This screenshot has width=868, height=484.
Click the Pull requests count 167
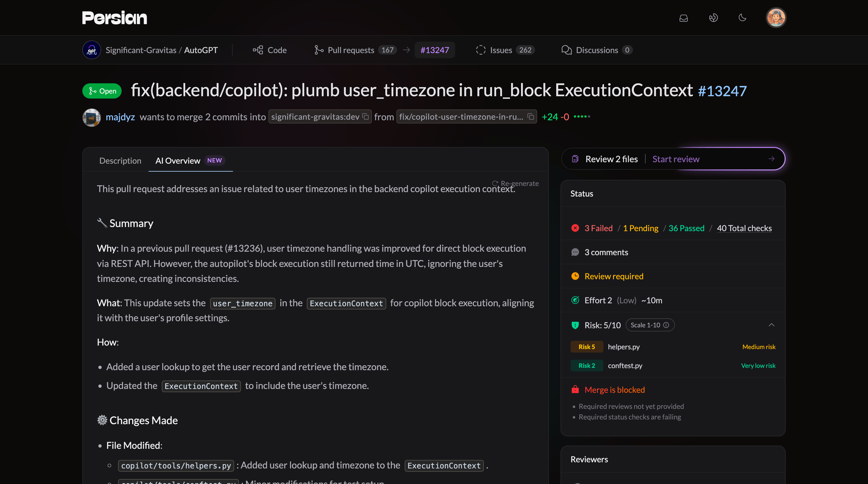click(387, 50)
